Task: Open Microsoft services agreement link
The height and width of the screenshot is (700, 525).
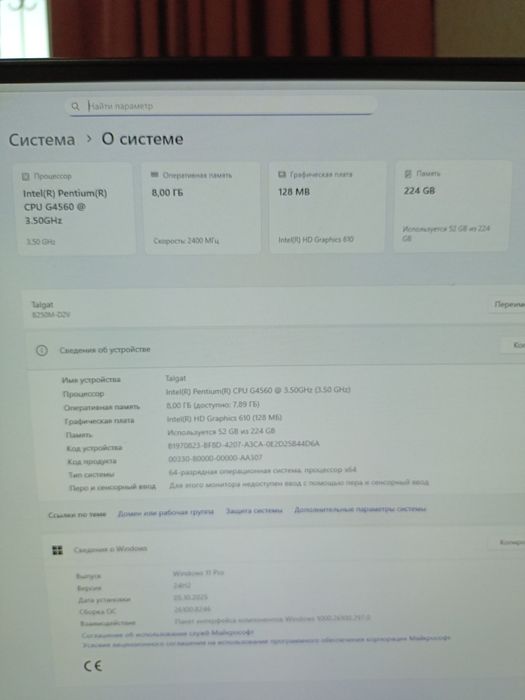Action: pos(167,633)
